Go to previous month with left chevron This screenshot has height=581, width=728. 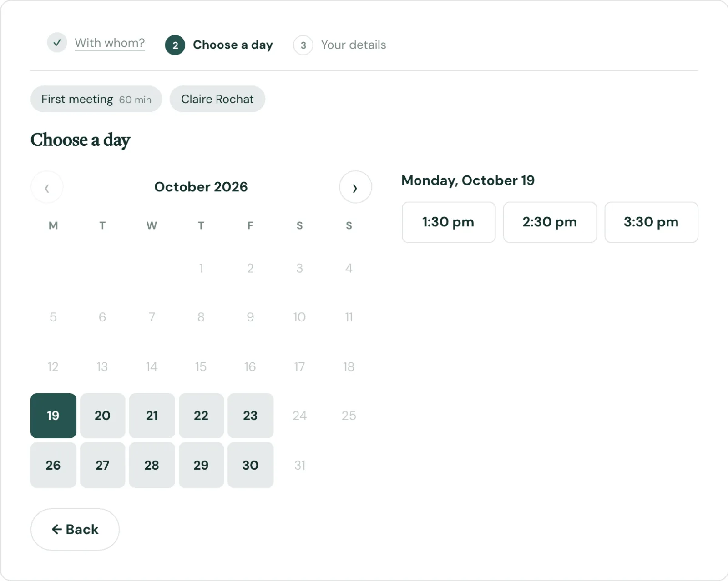47,187
